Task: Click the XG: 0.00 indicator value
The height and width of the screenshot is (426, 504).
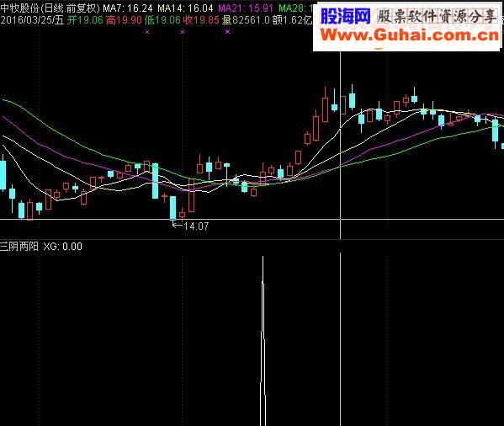Action: pos(62,247)
